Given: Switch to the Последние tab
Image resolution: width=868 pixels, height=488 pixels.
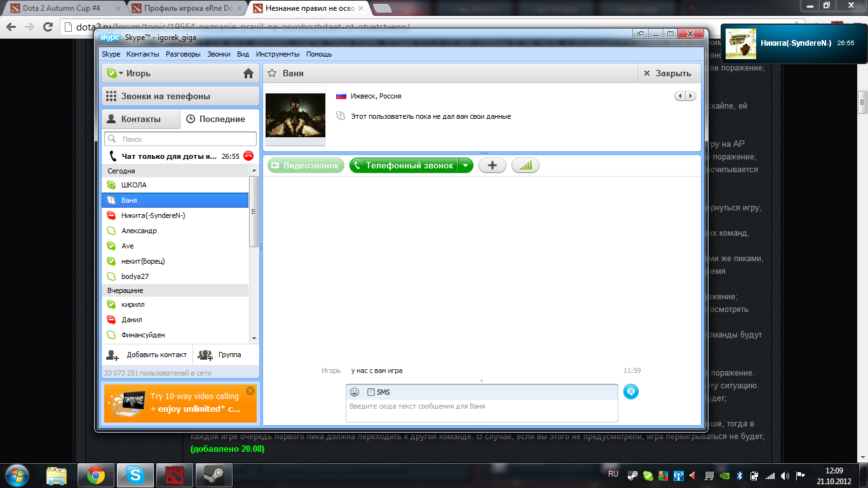Looking at the screenshot, I should click(x=220, y=119).
